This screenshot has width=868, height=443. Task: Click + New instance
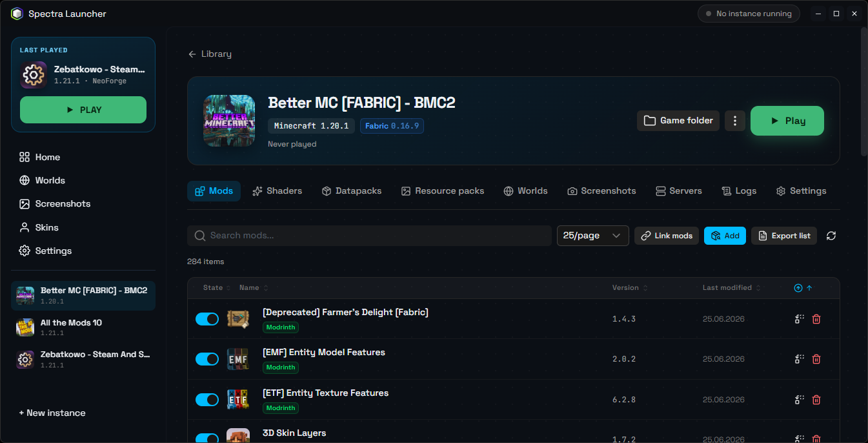(52, 413)
